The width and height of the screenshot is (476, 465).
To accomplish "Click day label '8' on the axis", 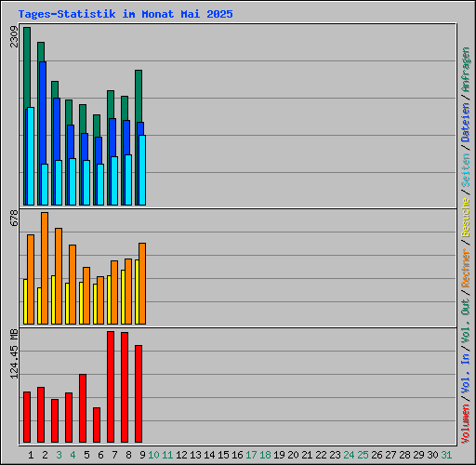I will click(x=128, y=455).
